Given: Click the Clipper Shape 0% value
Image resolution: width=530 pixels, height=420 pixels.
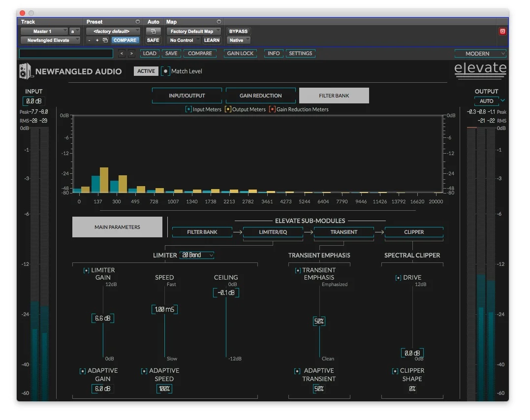Looking at the screenshot, I should (412, 389).
